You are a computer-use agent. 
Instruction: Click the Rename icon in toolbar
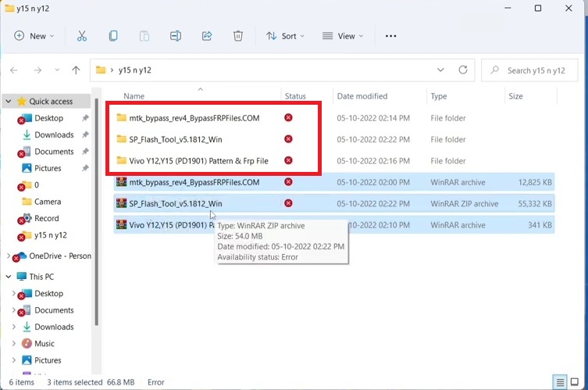176,36
